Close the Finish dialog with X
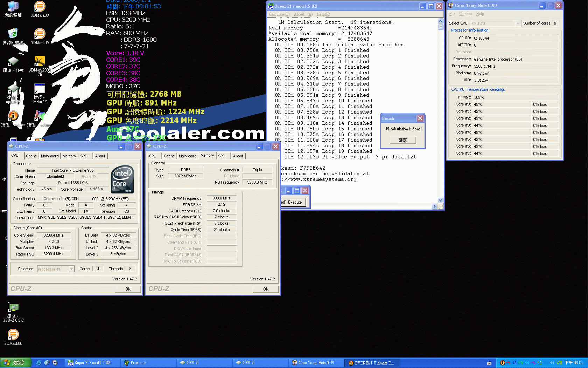The image size is (588, 368). 420,118
